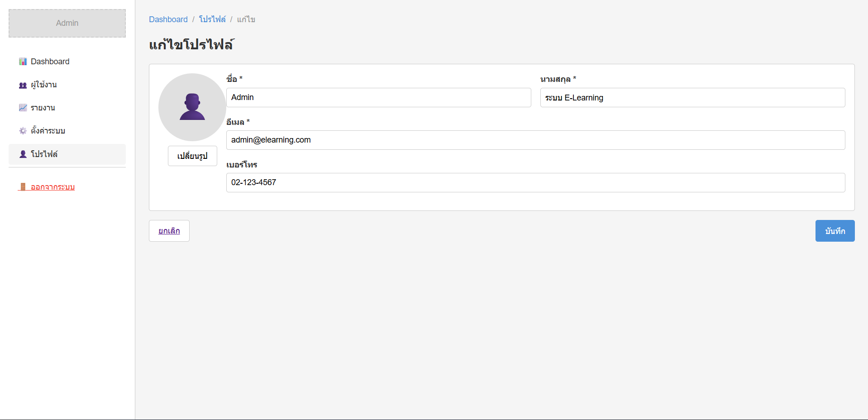Click the ผู้ใช้งาน users icon
868x420 pixels.
pos(23,85)
